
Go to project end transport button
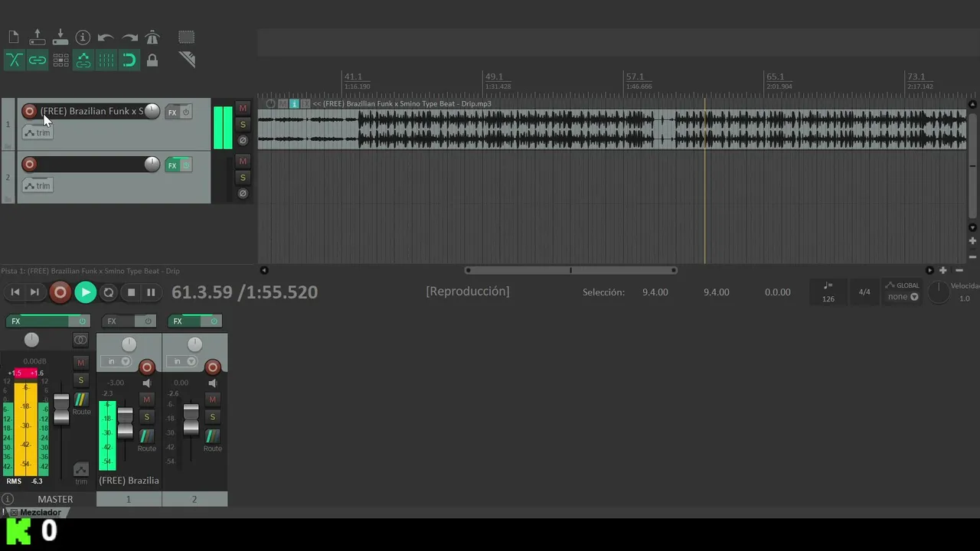[x=34, y=292]
